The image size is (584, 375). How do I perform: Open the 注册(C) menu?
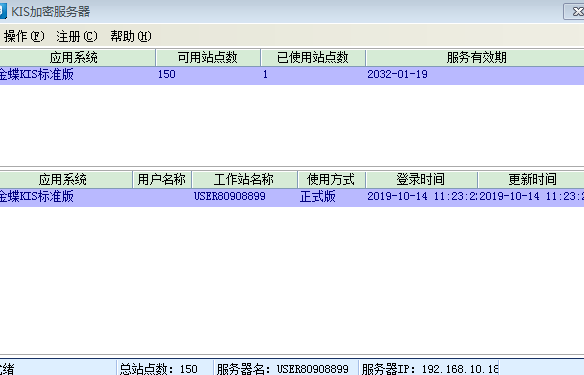click(77, 36)
